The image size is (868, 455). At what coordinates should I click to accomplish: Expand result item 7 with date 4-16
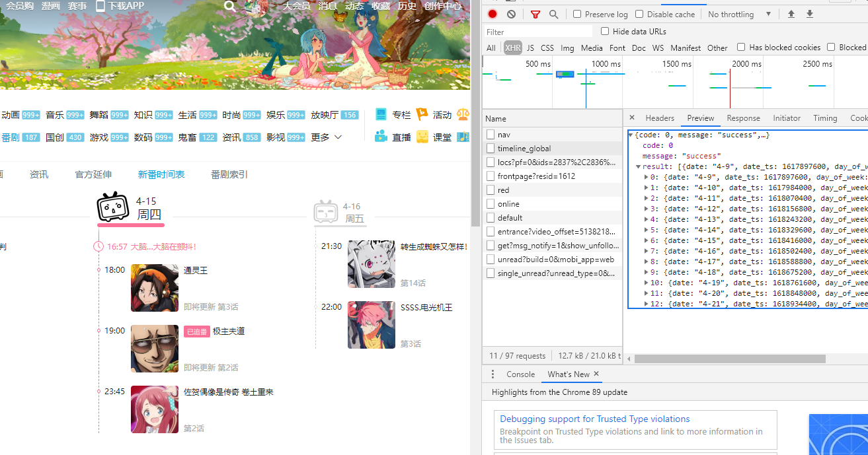pyautogui.click(x=647, y=251)
